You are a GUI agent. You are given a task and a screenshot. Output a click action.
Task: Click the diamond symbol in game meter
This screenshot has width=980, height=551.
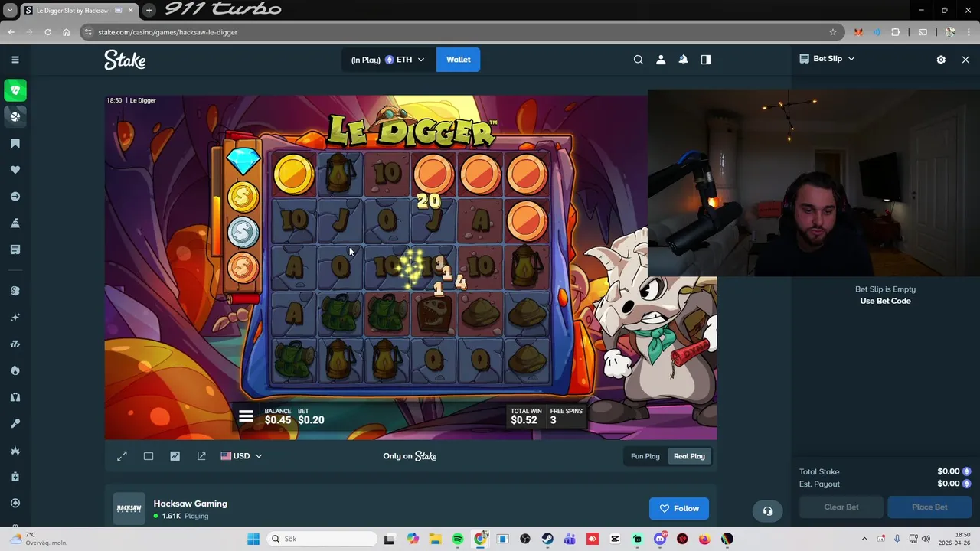[x=243, y=162]
